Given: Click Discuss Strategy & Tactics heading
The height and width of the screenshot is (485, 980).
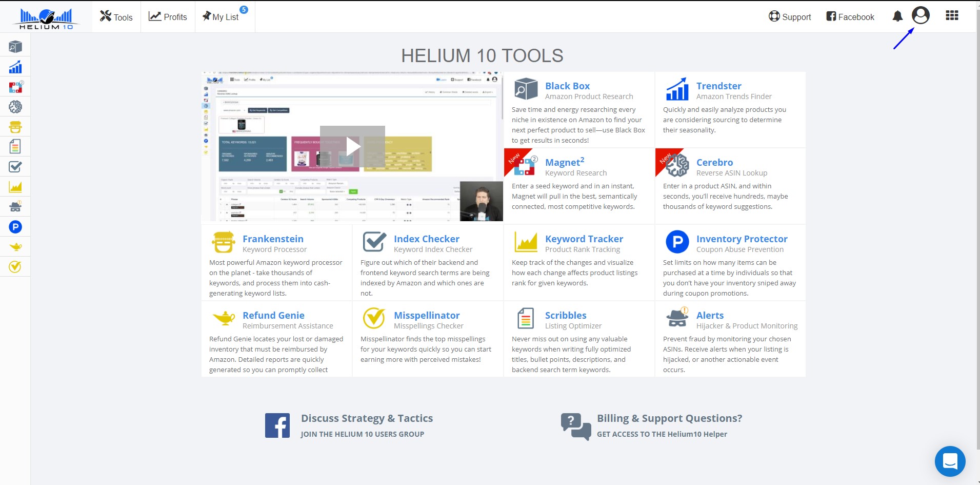Looking at the screenshot, I should [x=367, y=418].
